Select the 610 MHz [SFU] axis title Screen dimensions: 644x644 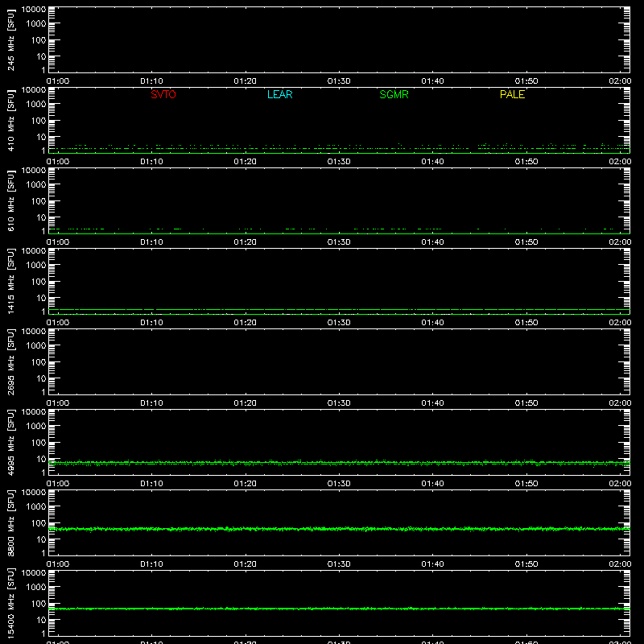pos(10,201)
